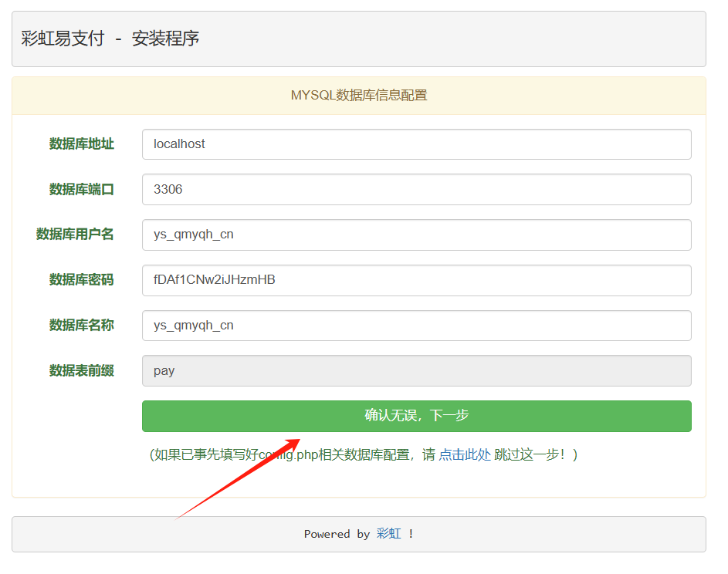The width and height of the screenshot is (728, 574).
Task: Click the config.php hint text line
Action: click(x=359, y=454)
